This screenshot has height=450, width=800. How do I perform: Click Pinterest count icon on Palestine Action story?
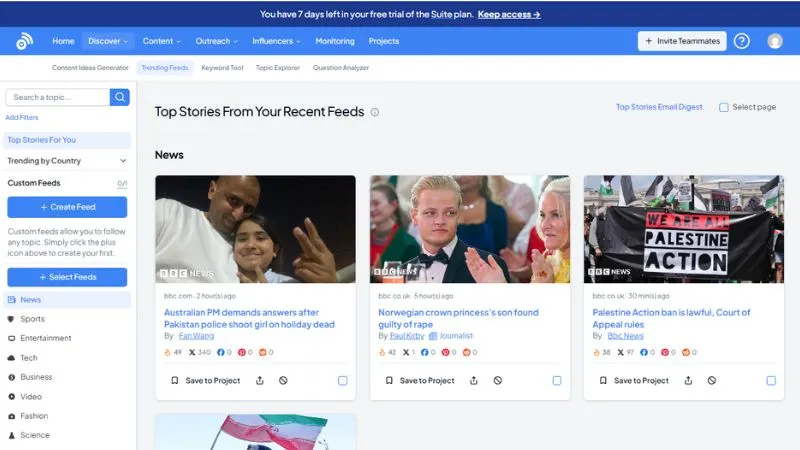665,352
